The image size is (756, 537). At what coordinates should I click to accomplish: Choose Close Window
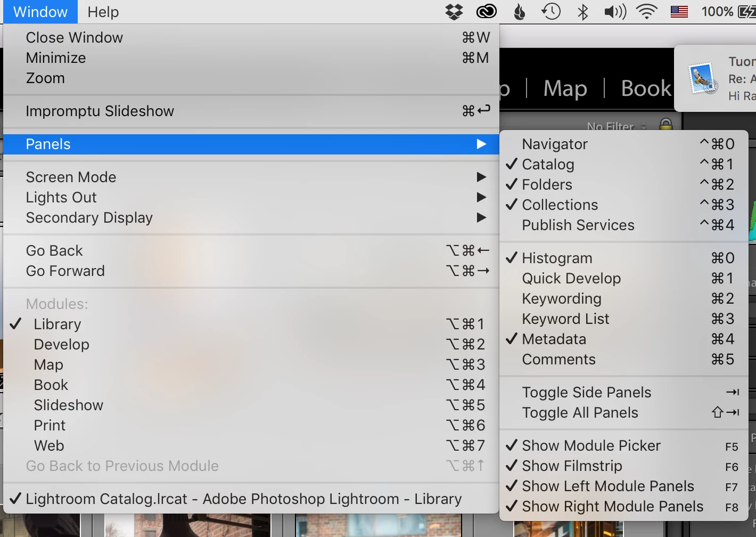pos(251,37)
